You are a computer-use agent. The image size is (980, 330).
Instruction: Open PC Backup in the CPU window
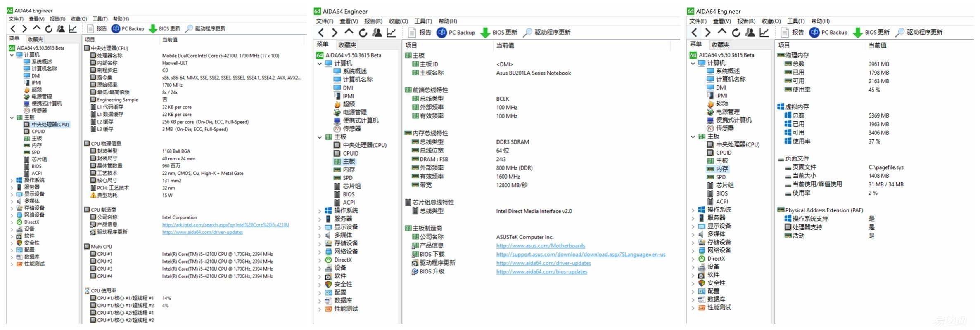(x=128, y=28)
